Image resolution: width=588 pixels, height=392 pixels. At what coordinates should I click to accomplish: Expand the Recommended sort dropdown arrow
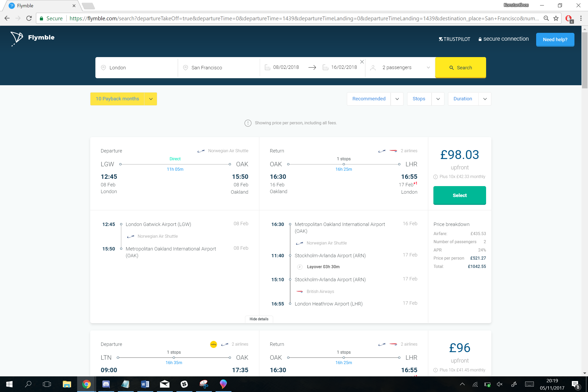pyautogui.click(x=397, y=99)
